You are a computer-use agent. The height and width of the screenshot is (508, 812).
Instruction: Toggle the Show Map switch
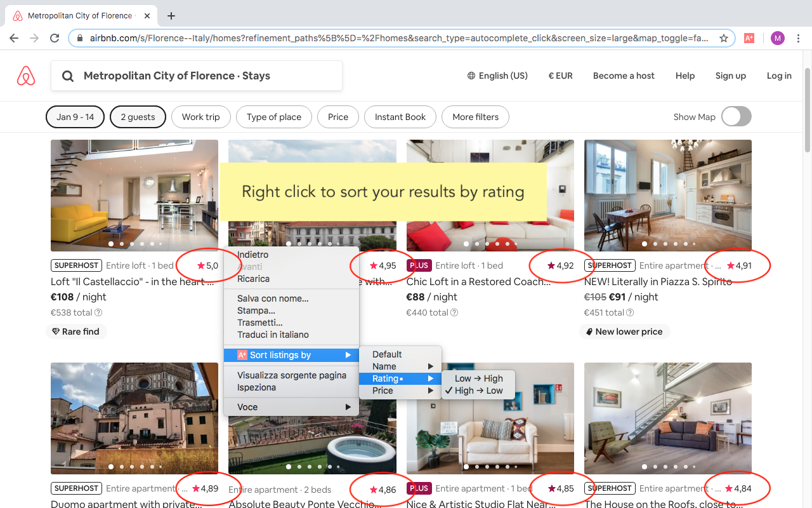737,117
